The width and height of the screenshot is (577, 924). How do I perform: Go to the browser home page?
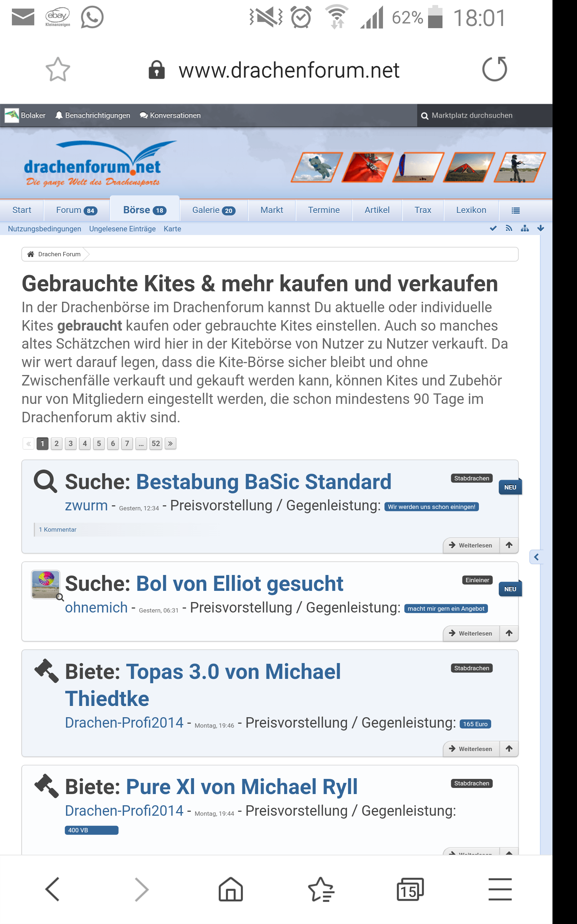click(x=230, y=889)
